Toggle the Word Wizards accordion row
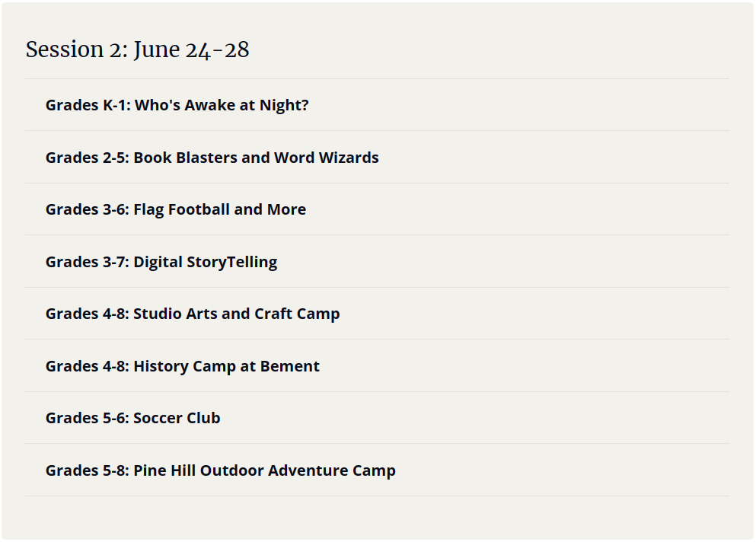The width and height of the screenshot is (756, 542). point(377,158)
